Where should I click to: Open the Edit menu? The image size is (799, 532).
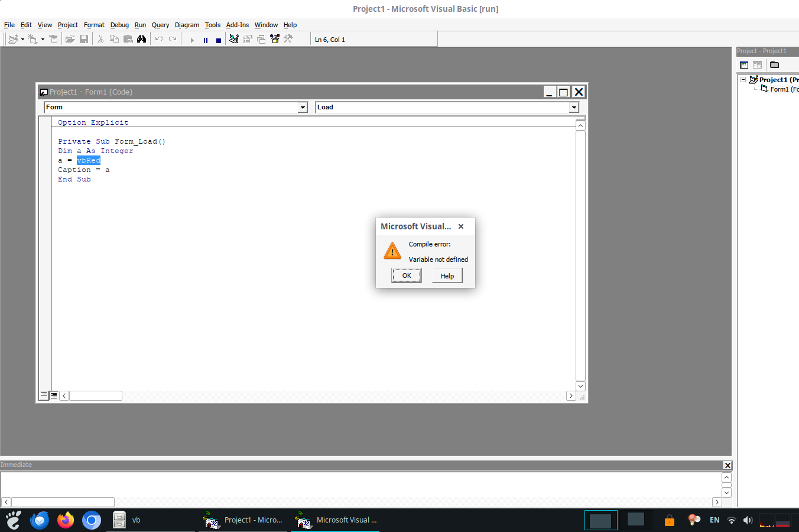26,25
